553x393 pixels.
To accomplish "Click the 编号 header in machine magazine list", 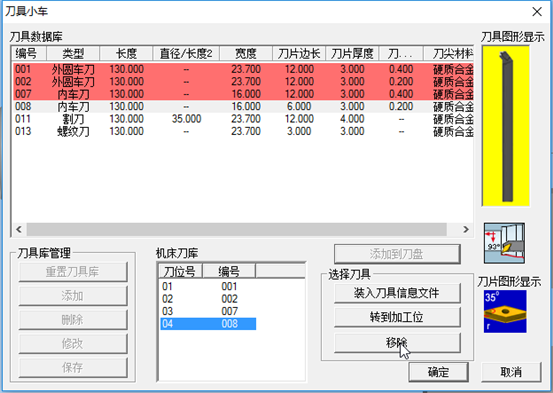I will click(229, 271).
